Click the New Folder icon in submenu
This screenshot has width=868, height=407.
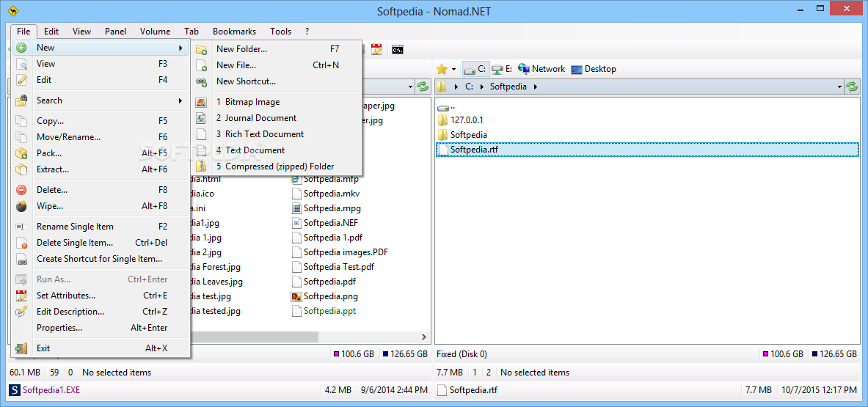(202, 49)
